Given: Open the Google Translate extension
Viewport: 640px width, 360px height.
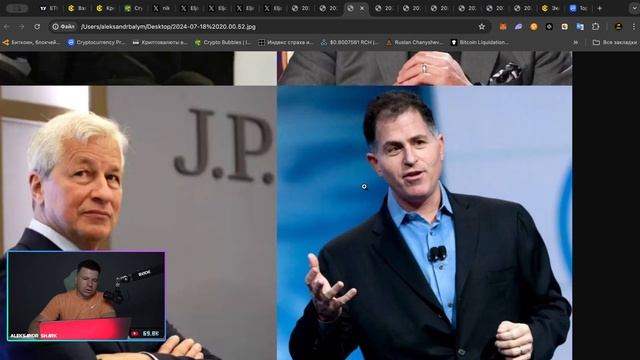Looking at the screenshot, I should [580, 27].
